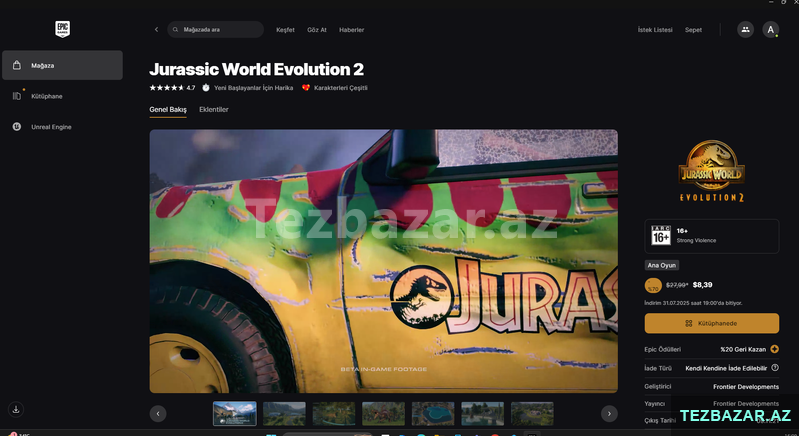Select the third screenshot thumbnail
Image resolution: width=799 pixels, height=436 pixels.
pos(334,413)
